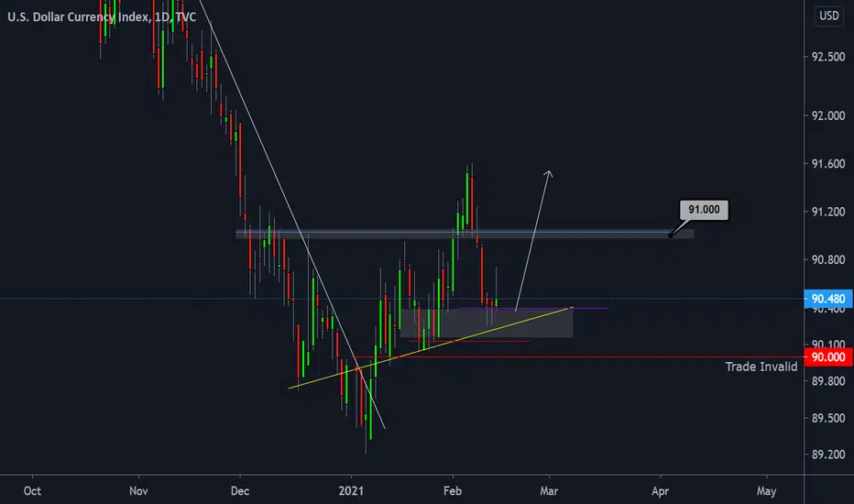Click the 92.000 price axis label
854x504 pixels.
(827, 115)
